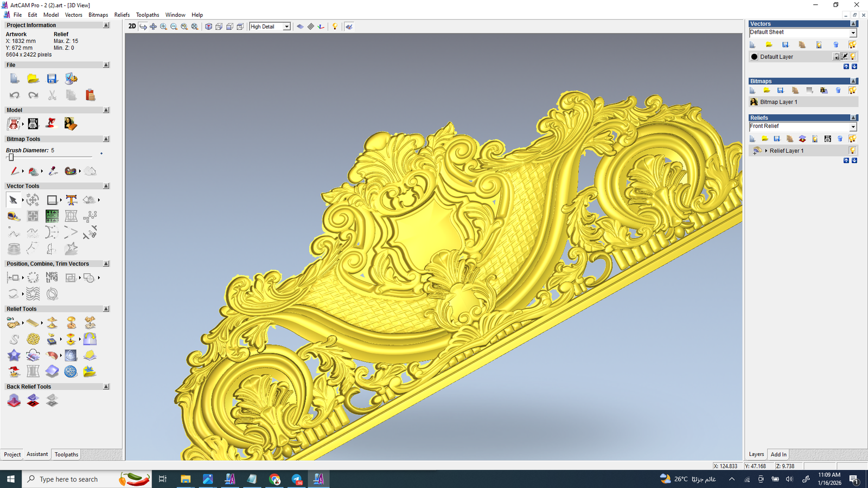The height and width of the screenshot is (488, 868).
Task: Toggle lock on Default Layer
Action: [836, 56]
